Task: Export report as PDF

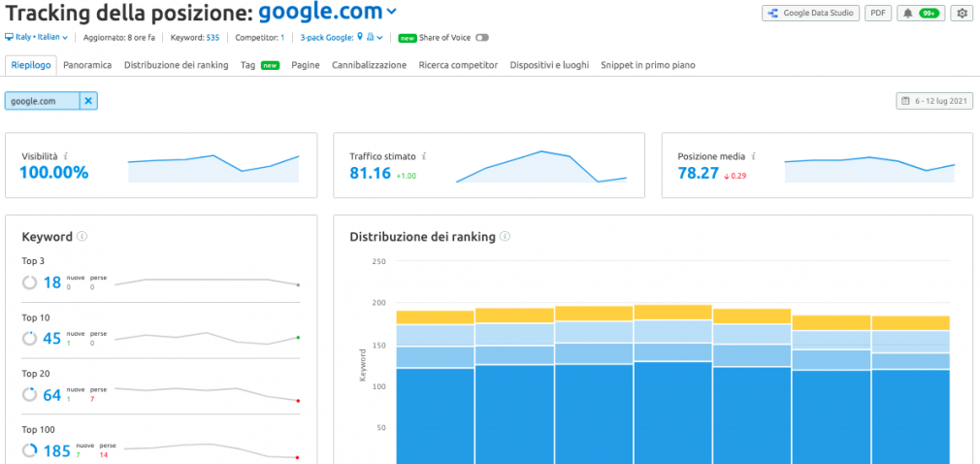Action: point(878,14)
